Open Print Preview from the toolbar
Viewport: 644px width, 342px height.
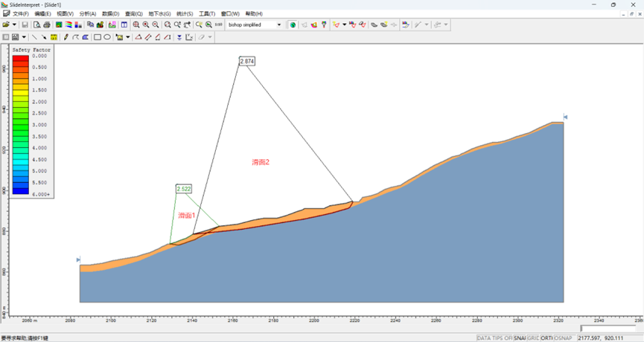coord(36,25)
